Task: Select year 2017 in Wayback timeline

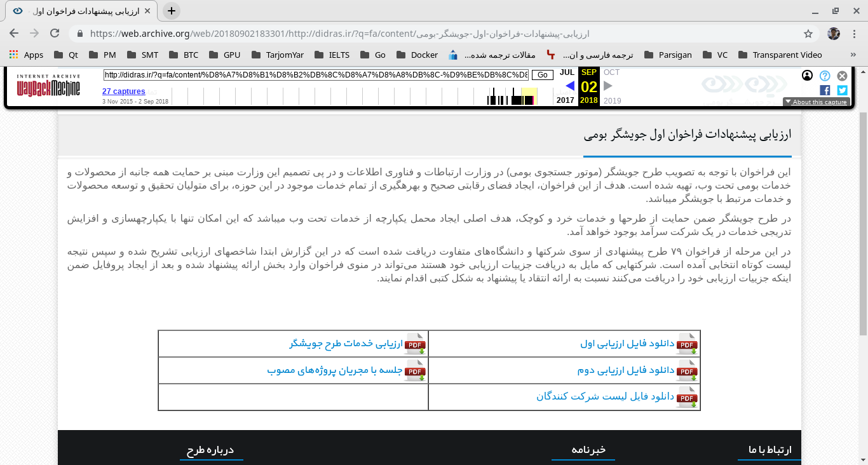Action: pos(566,100)
